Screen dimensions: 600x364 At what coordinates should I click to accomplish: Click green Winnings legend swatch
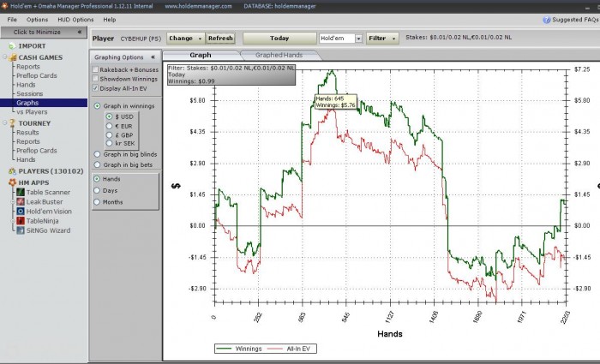click(x=225, y=349)
